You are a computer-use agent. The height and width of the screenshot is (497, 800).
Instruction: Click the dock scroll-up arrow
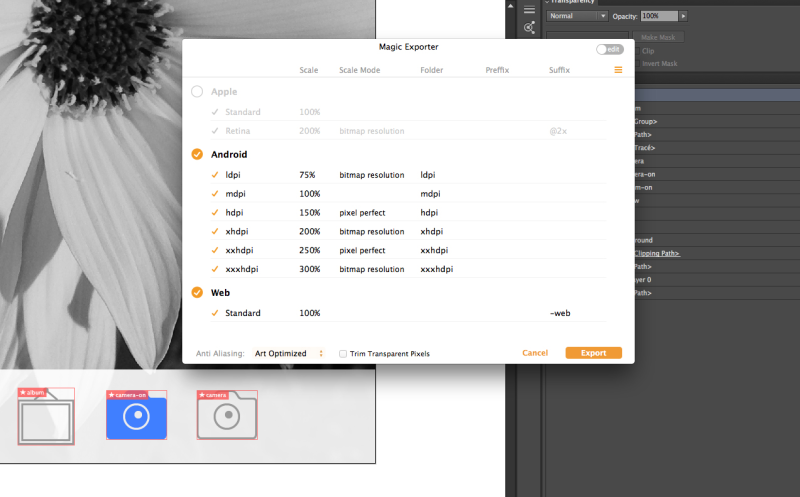pyautogui.click(x=510, y=6)
